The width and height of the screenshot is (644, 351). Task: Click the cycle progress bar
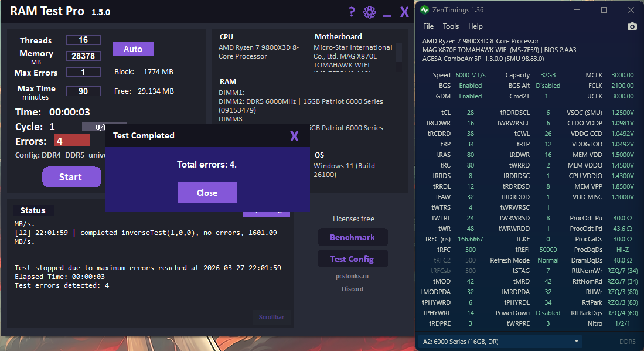[x=104, y=127]
